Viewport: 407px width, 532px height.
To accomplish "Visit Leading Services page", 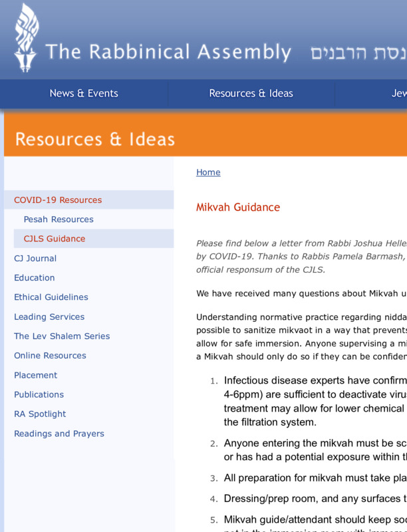I will [x=49, y=317].
